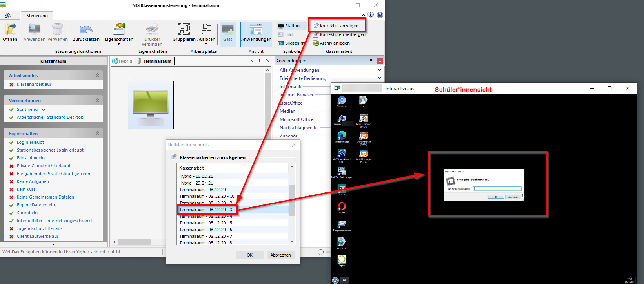Screen dimensions: 644x284
Task: Open the Microsoft Office category
Action: [x=297, y=119]
